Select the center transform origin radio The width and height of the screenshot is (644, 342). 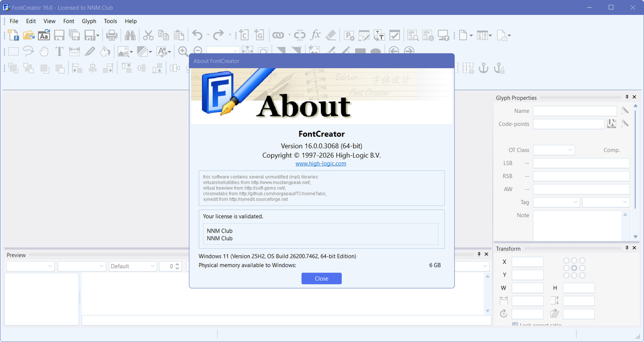[574, 267]
